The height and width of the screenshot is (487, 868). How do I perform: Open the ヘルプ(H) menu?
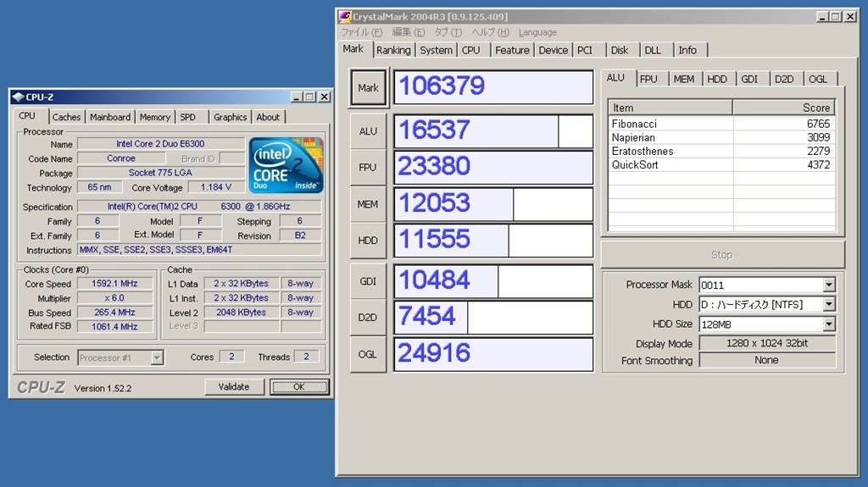coord(490,32)
